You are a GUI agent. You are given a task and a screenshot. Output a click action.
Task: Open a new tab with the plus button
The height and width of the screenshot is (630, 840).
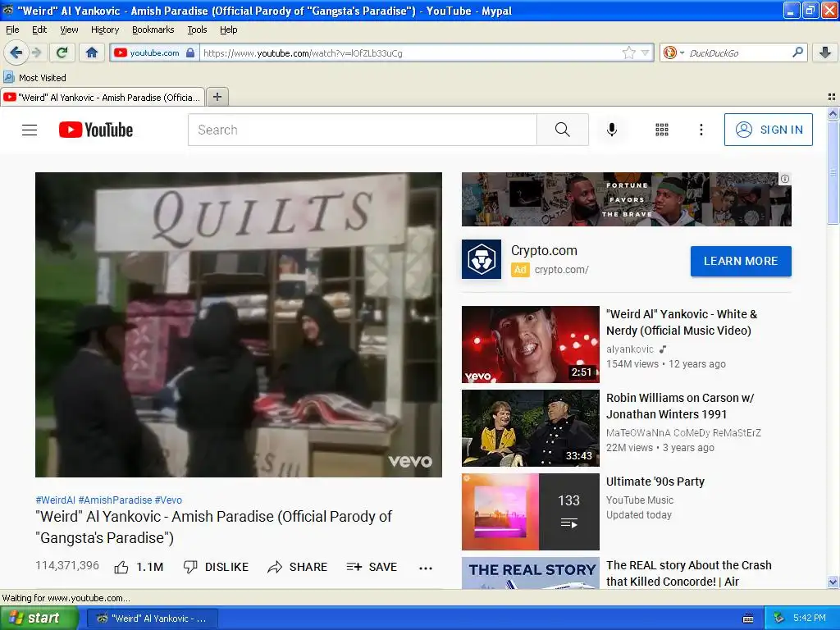pos(217,97)
